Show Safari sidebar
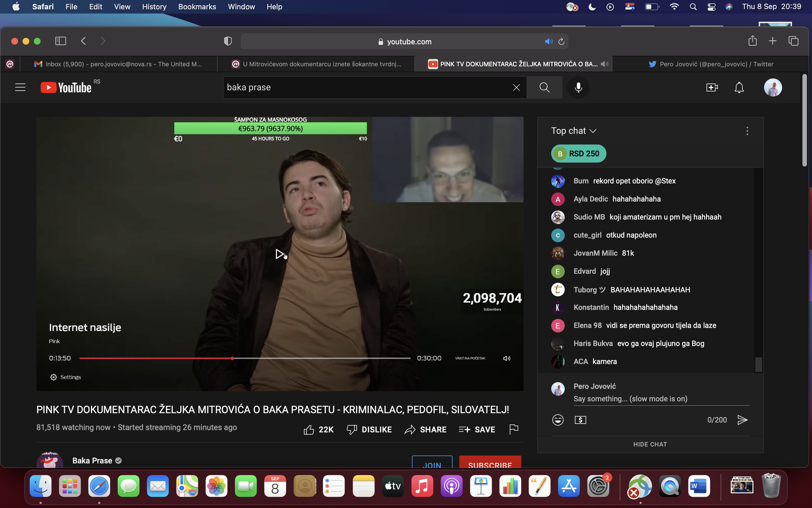Screen dimensions: 812x508 click(60, 41)
